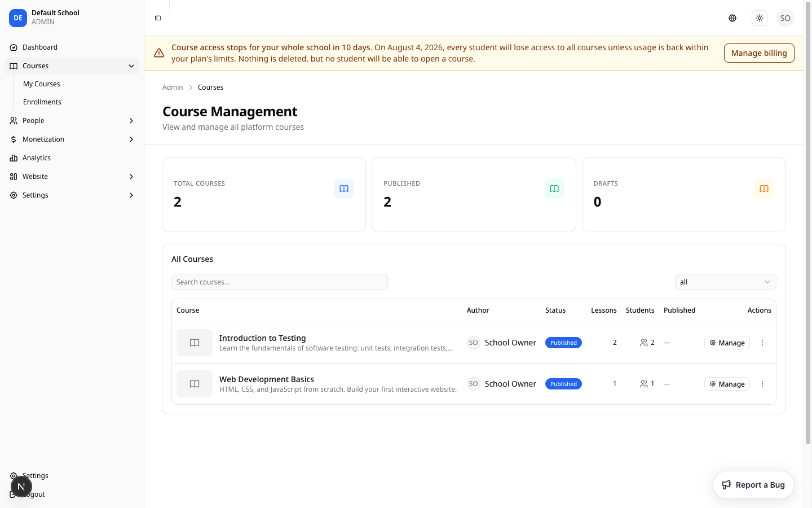Click the Introduction to Testing course title
Viewport: 812px width, 508px height.
pos(263,338)
